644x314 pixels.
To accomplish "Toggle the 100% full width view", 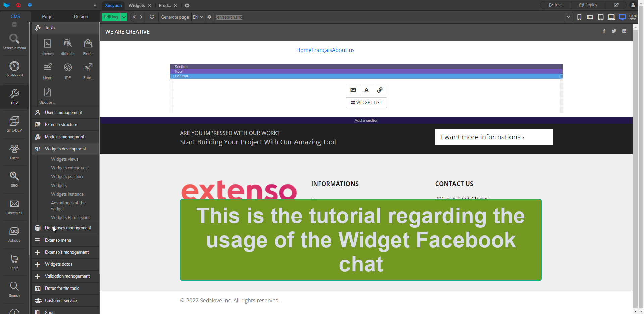I will tap(633, 17).
